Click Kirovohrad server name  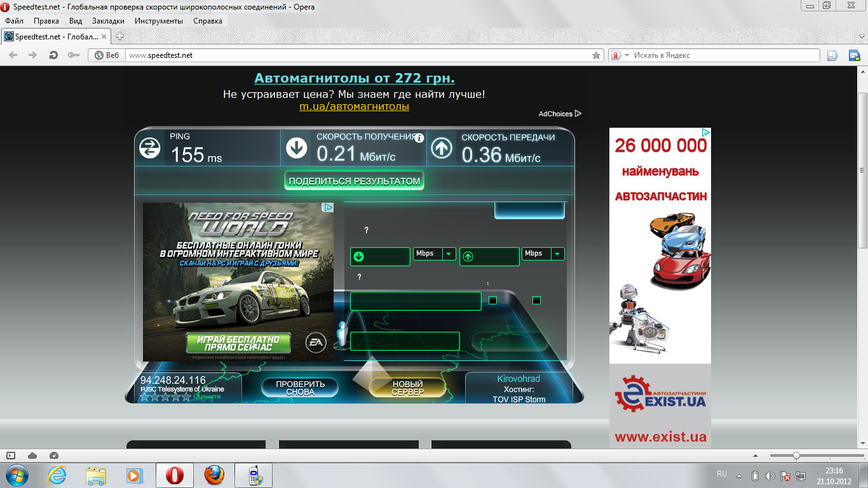click(x=519, y=379)
